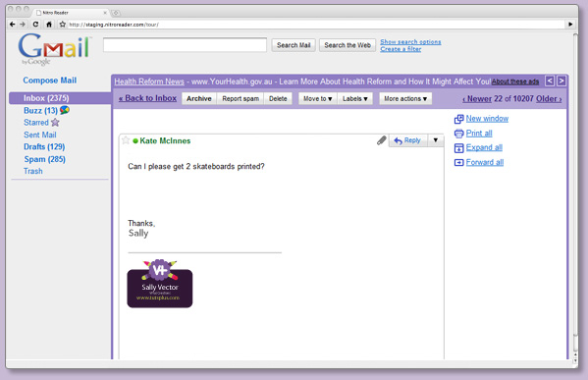This screenshot has height=380, width=588.
Task: Open Drafts (129) folder
Action: (x=44, y=146)
